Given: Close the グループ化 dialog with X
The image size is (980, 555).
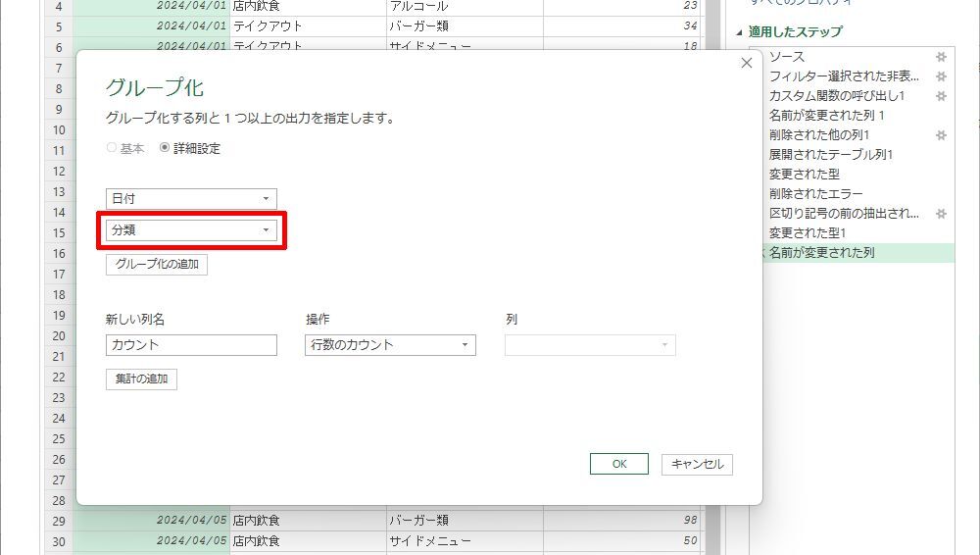Looking at the screenshot, I should [x=746, y=63].
